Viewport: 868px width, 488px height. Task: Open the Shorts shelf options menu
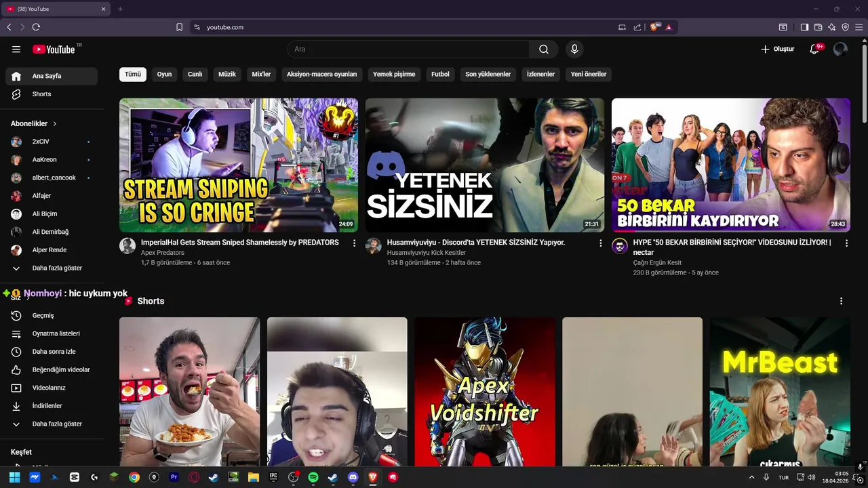(x=841, y=301)
